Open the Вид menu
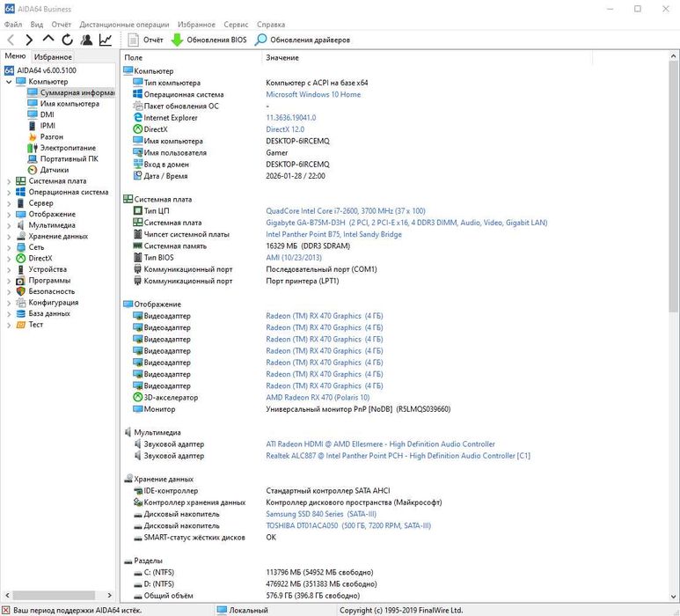 click(37, 25)
